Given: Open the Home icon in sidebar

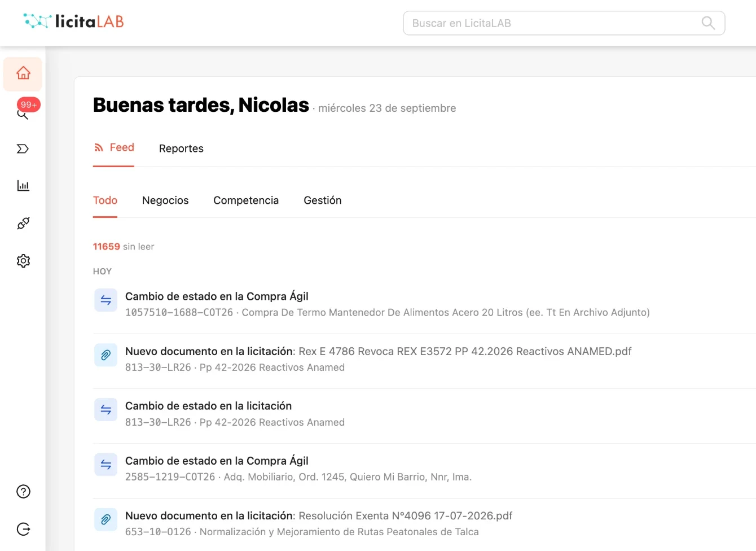Looking at the screenshot, I should click(23, 73).
